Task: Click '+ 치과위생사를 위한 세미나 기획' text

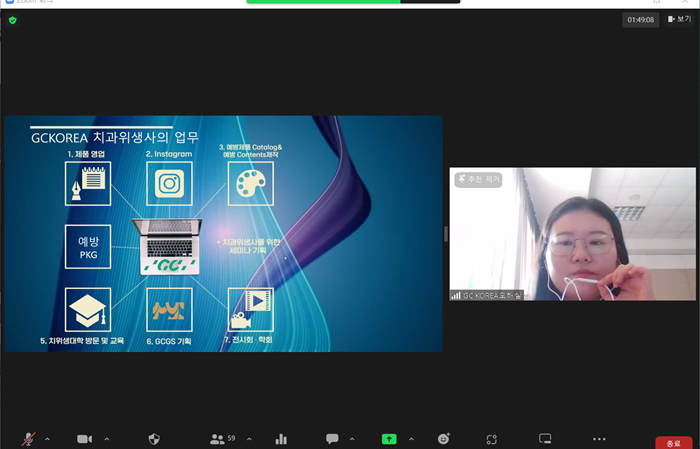Action: (248, 246)
